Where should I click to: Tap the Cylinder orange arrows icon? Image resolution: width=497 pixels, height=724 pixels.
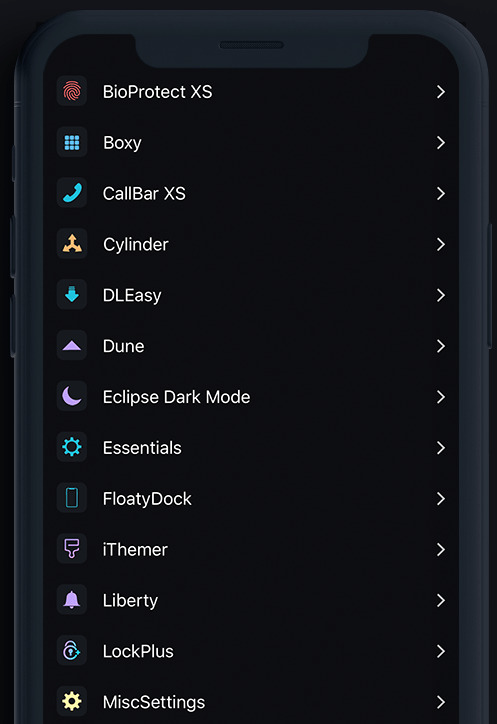coord(72,244)
